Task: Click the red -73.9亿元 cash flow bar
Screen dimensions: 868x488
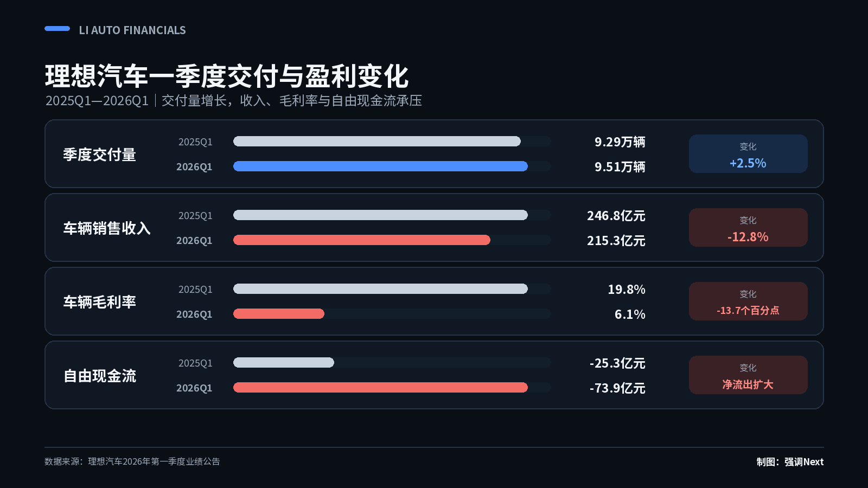Action: coord(380,388)
